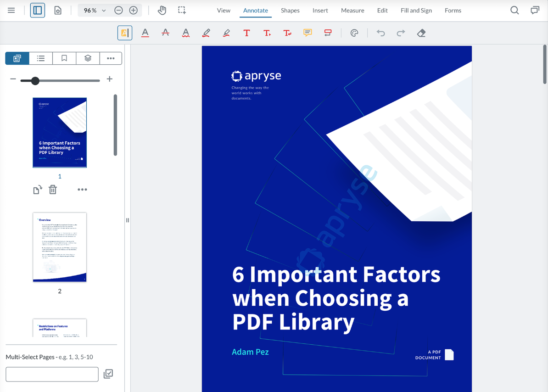This screenshot has width=548, height=392.
Task: Click the page number 1 label
Action: click(x=60, y=176)
